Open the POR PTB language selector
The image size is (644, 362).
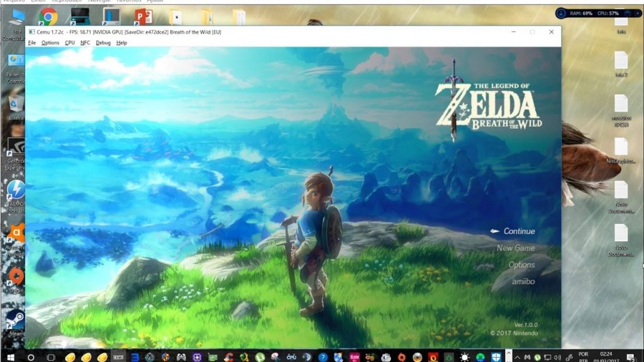[584, 356]
